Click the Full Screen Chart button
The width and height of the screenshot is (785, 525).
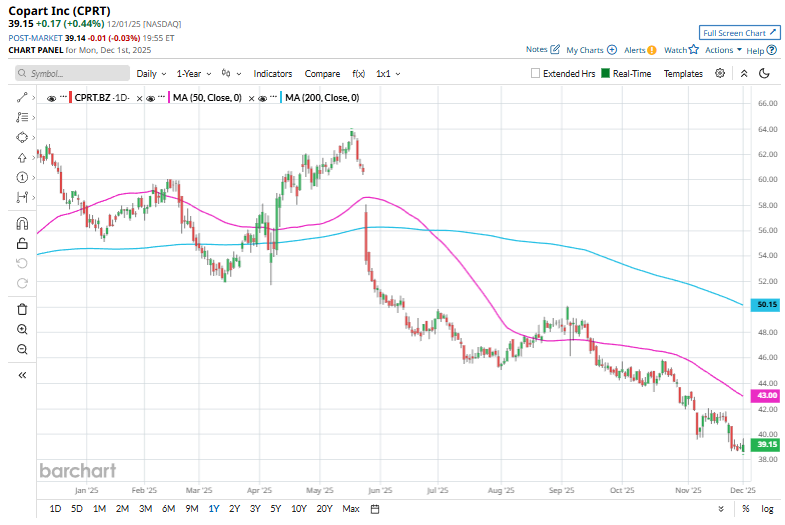[738, 33]
